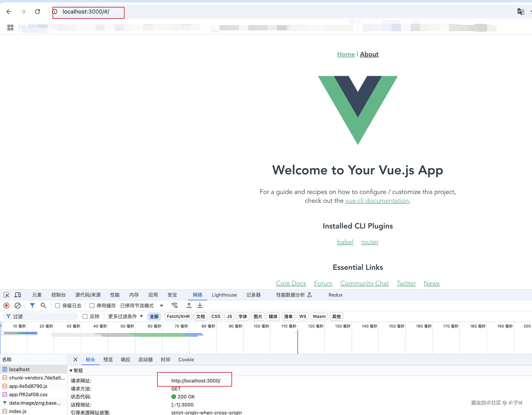Enable the 保留日志 checkbox
The width and height of the screenshot is (532, 415).
coord(58,306)
